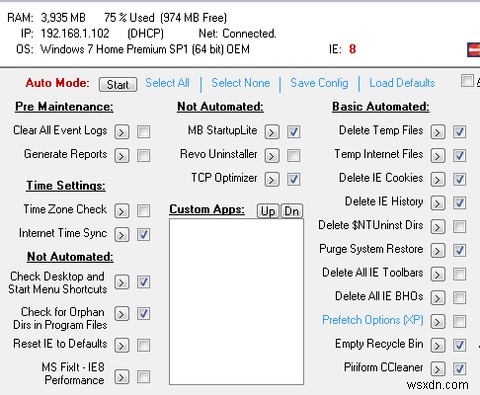
Task: Tick the Delete All IE Toolbars checkbox
Action: click(459, 274)
